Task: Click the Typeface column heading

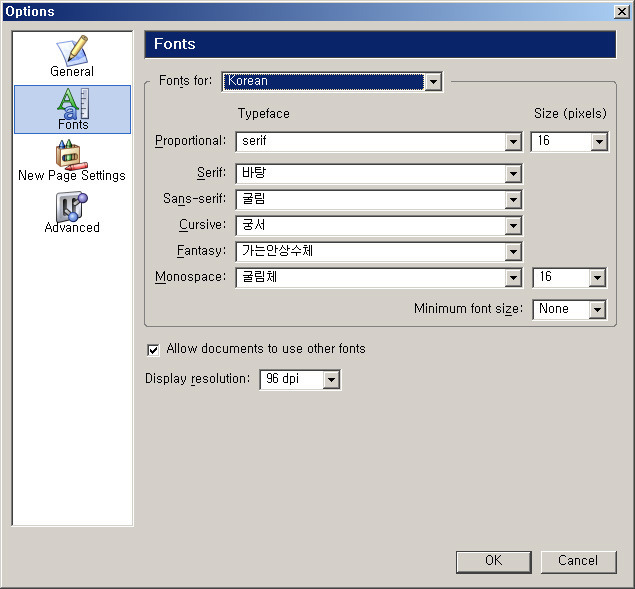Action: pos(263,113)
